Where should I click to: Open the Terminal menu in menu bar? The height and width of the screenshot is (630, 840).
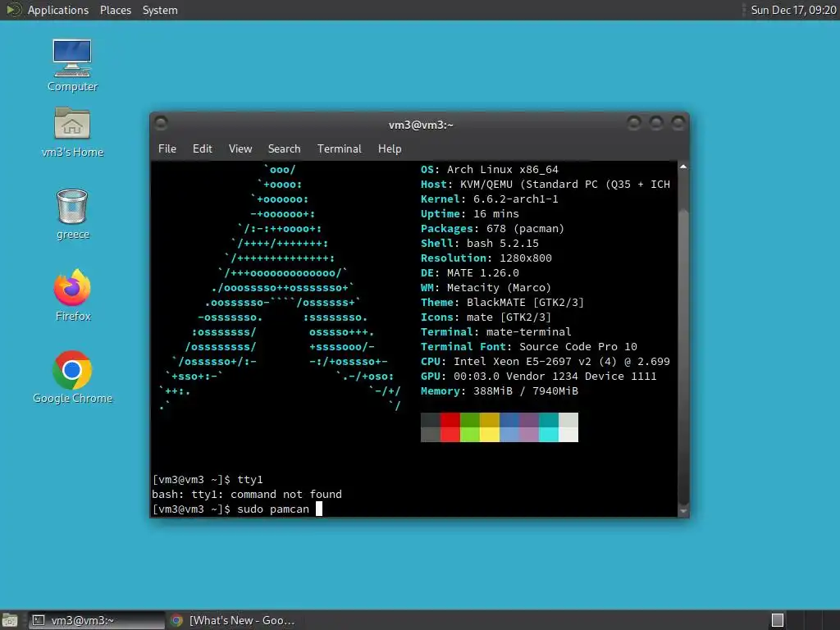[x=339, y=148]
